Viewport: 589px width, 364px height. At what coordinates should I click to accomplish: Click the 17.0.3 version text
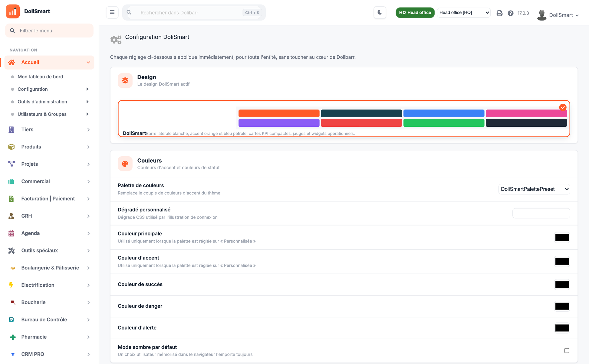(x=523, y=13)
